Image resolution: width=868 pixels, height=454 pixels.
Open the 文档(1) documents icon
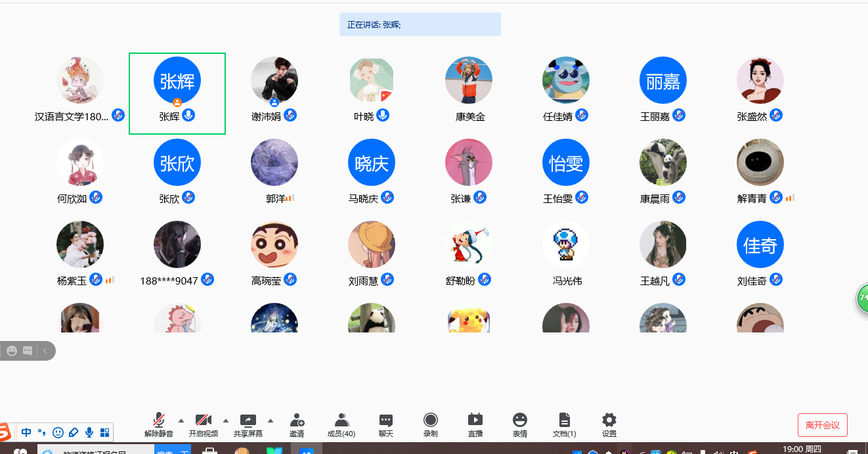(564, 420)
